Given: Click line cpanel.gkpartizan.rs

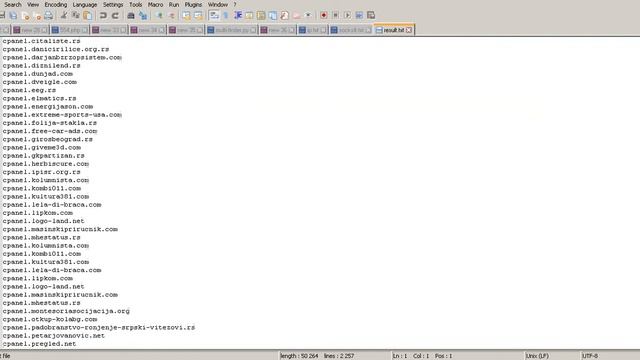Looking at the screenshot, I should 44,156.
